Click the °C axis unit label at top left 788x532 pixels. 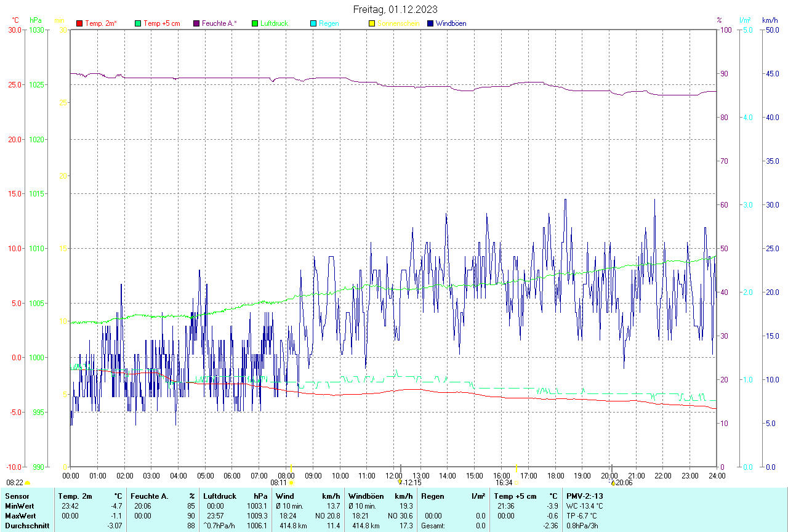(x=15, y=20)
